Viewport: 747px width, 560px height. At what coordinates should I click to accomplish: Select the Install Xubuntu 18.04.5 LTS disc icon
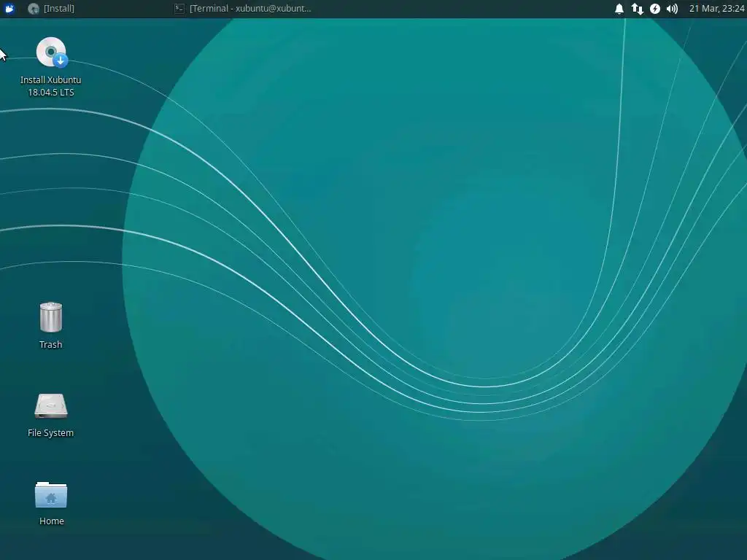point(52,52)
